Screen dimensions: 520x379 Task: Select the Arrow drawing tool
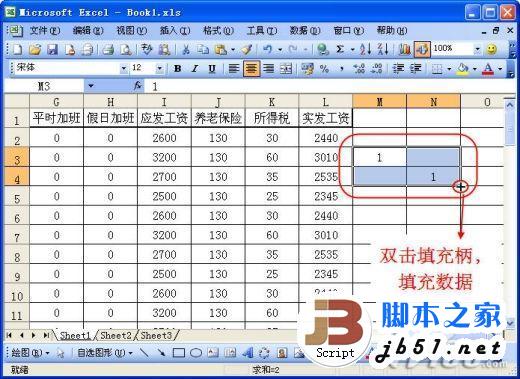[161, 353]
